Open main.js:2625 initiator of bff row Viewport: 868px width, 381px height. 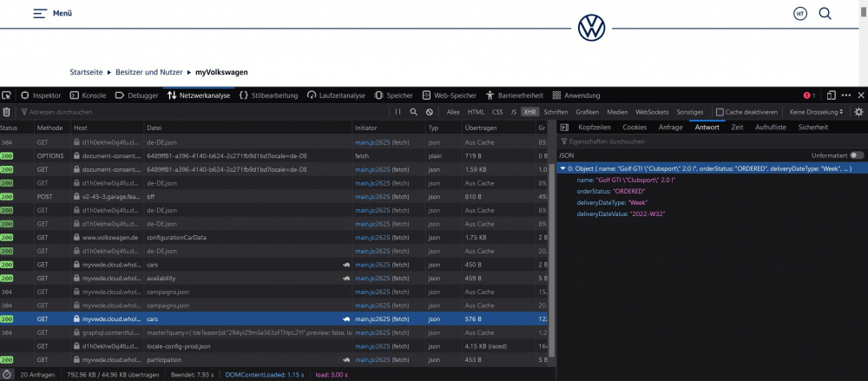372,196
